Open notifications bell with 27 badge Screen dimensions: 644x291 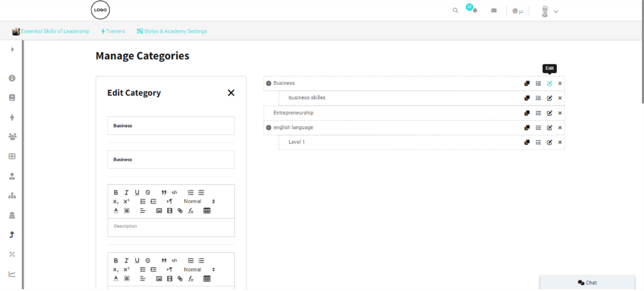(475, 11)
